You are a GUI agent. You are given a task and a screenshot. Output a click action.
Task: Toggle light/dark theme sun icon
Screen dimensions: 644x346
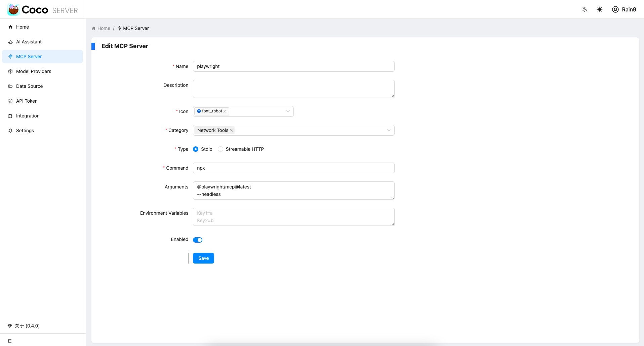(x=600, y=9)
